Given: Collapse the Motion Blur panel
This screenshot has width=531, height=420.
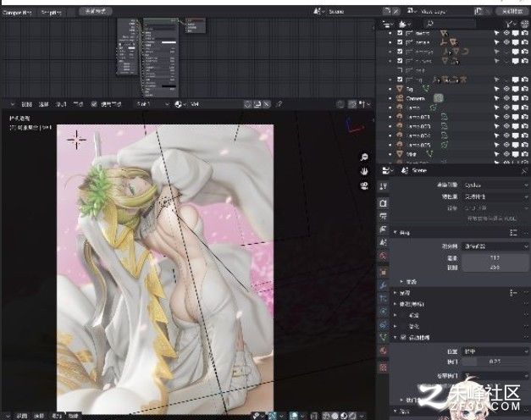Looking at the screenshot, I should (x=395, y=337).
